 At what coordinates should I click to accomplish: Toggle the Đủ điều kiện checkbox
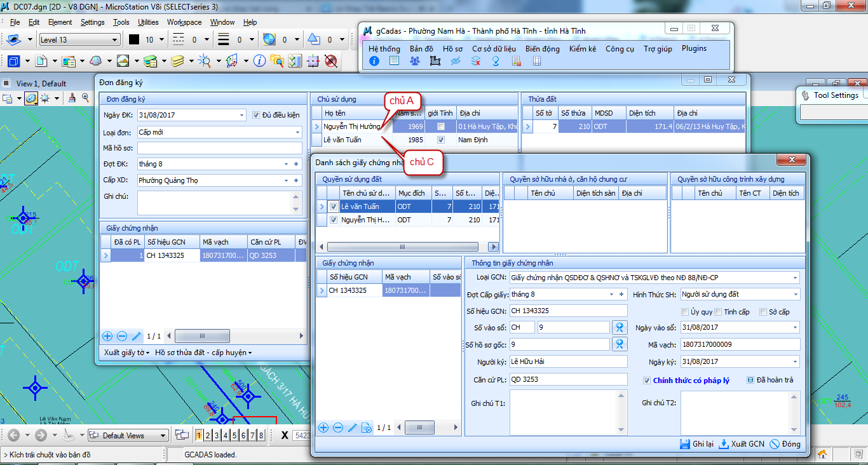(257, 115)
